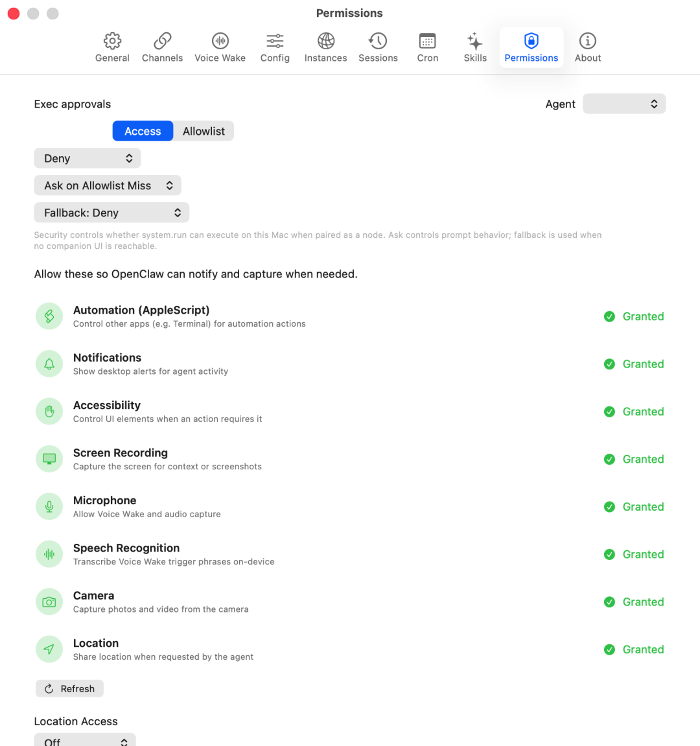Open the Cron calendar icon
This screenshot has width=700, height=746.
pyautogui.click(x=427, y=41)
